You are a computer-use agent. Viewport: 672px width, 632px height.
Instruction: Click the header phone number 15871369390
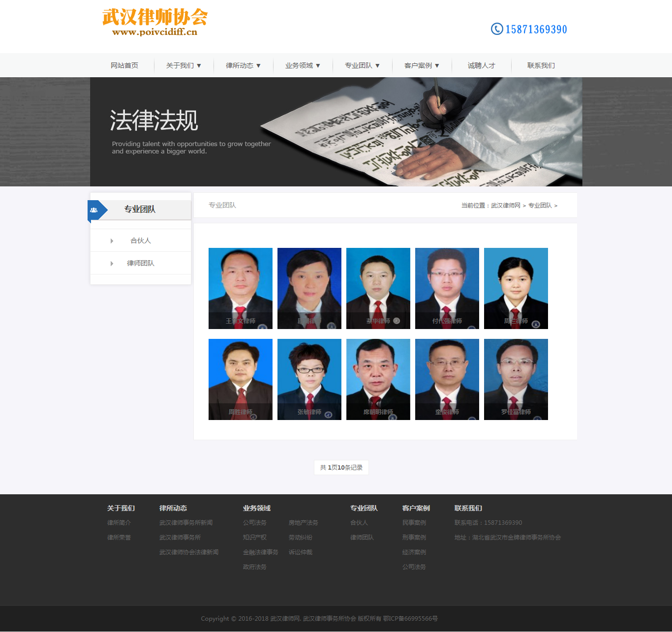(x=536, y=30)
